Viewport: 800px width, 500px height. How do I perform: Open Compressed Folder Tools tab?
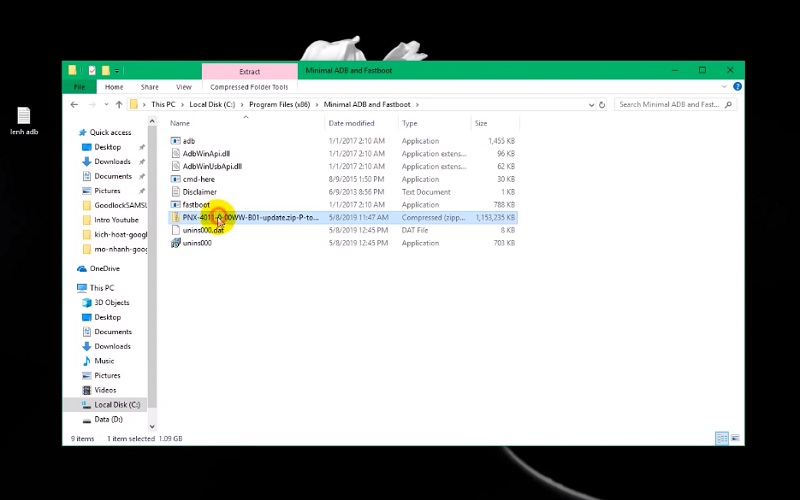tap(249, 87)
